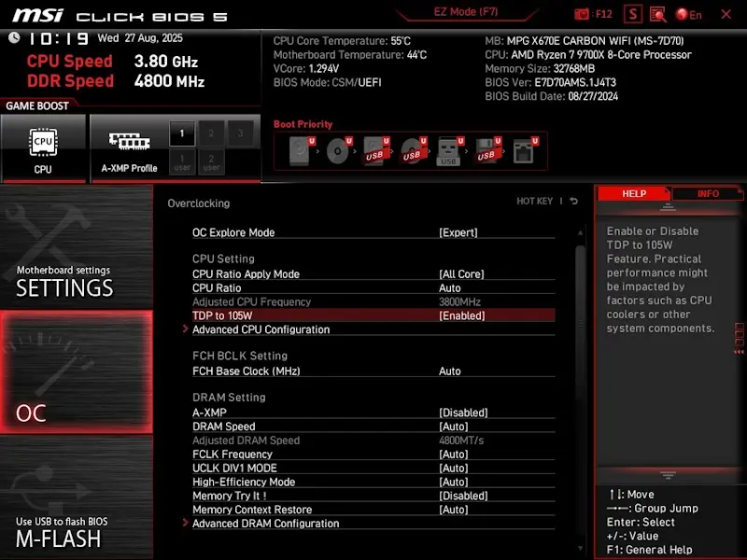Screen dimensions: 747x560
Task: Click the BIOS Ver E7D70AMS.1J4T3 text
Action: (550, 82)
